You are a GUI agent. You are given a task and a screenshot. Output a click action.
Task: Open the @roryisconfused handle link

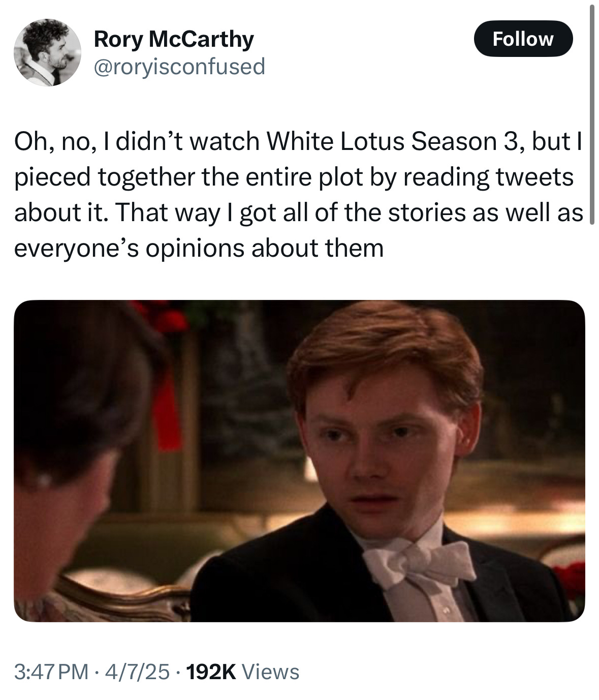coord(179,66)
